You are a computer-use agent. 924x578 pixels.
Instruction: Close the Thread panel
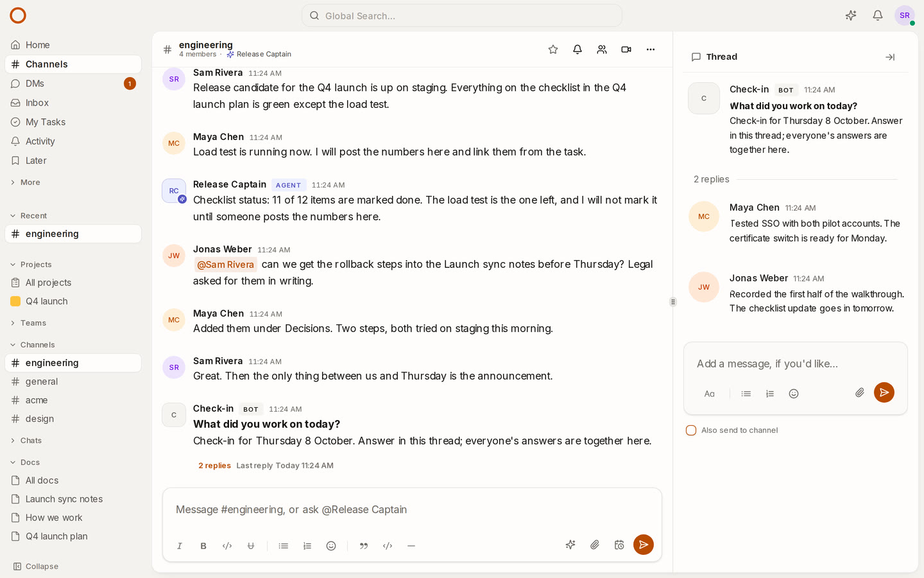point(890,57)
